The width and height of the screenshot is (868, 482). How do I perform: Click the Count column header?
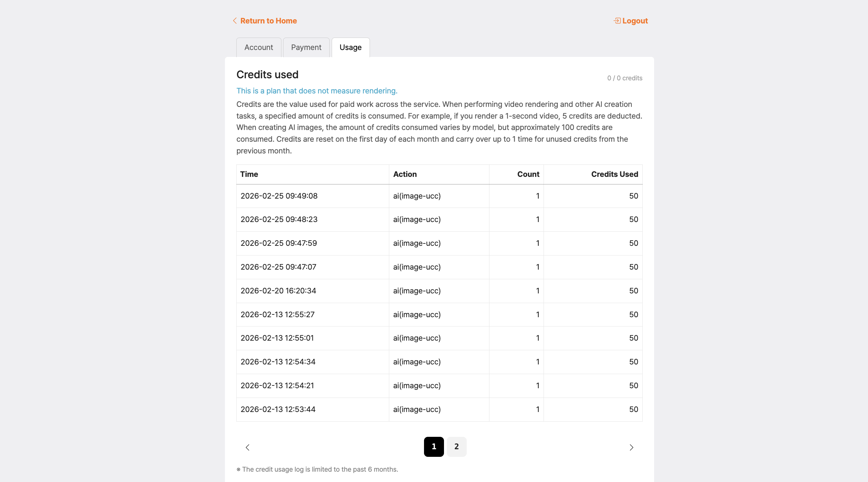[528, 174]
